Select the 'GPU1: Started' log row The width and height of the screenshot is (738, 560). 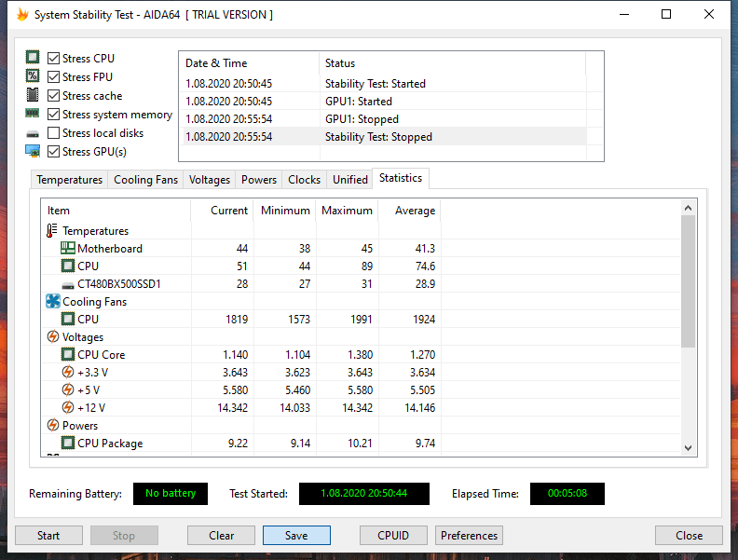coord(383,102)
